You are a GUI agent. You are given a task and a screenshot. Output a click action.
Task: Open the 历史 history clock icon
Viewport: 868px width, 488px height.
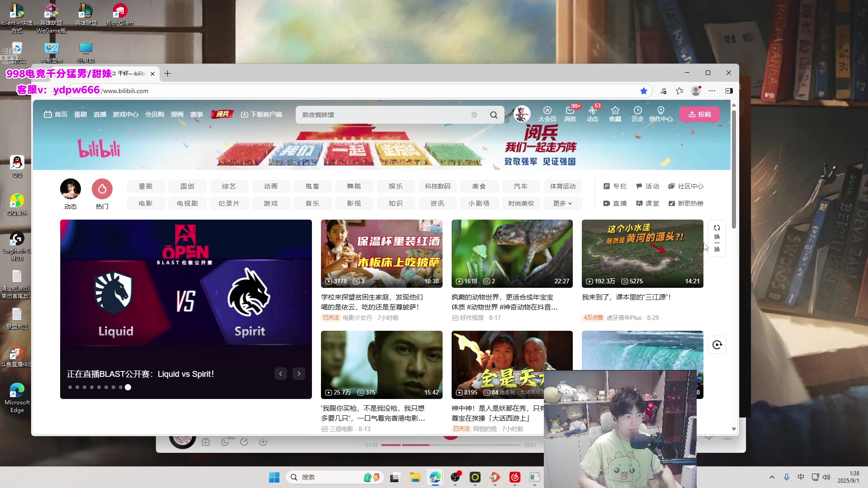tap(637, 114)
